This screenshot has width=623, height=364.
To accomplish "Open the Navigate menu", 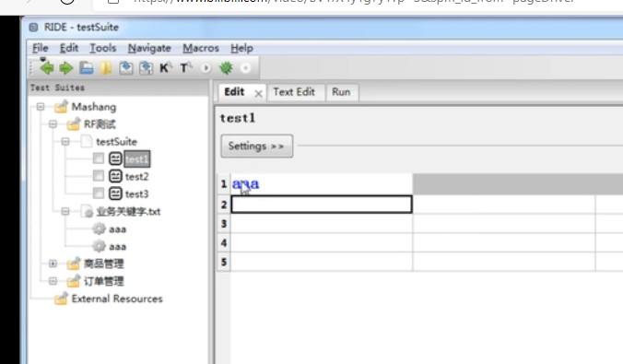I will [x=149, y=48].
